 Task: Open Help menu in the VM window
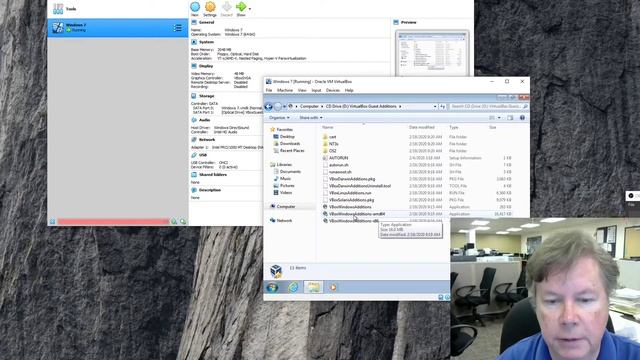click(349, 90)
